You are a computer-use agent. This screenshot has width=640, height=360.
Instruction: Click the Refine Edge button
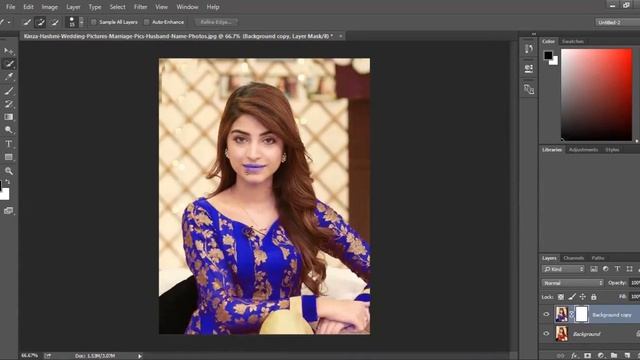216,22
